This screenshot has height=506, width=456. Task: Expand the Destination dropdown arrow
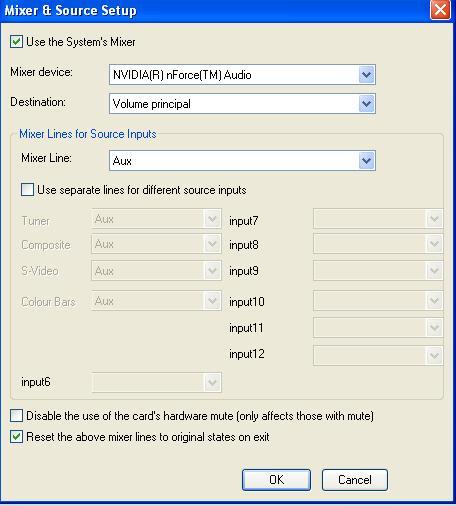tap(367, 104)
